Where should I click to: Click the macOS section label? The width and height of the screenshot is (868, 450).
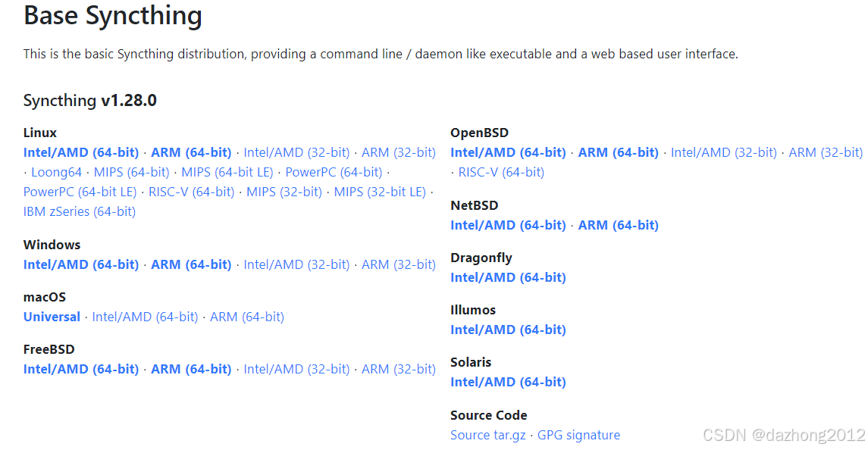coord(44,297)
